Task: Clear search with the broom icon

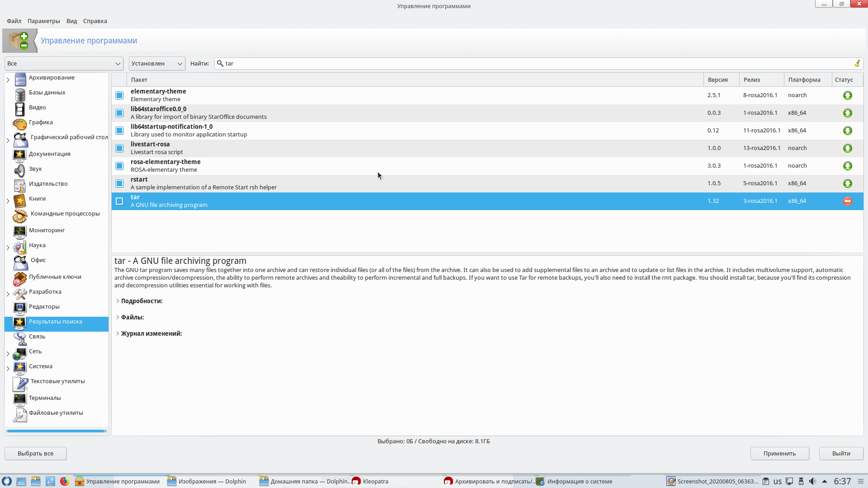Action: 857,63
